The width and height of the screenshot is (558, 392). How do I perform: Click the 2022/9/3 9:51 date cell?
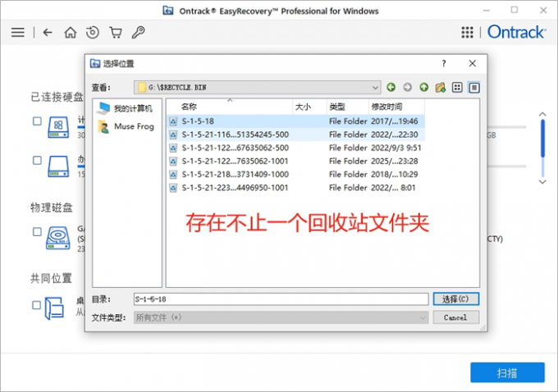point(396,148)
